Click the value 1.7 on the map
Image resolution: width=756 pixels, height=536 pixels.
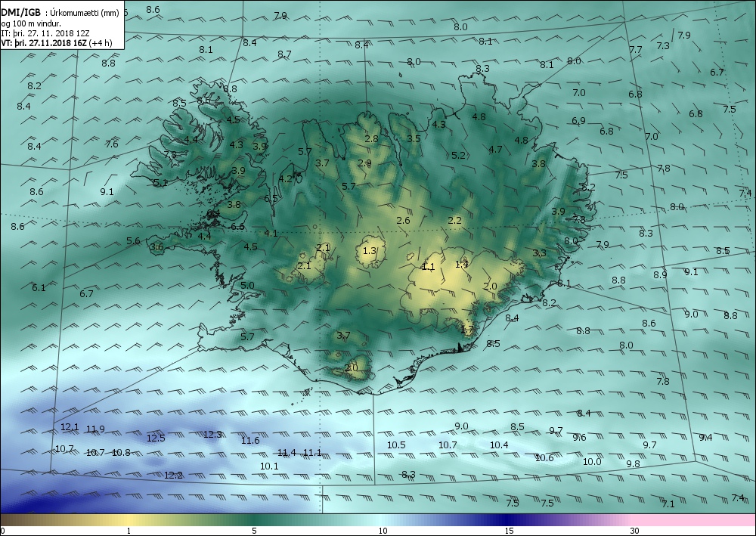(466, 330)
